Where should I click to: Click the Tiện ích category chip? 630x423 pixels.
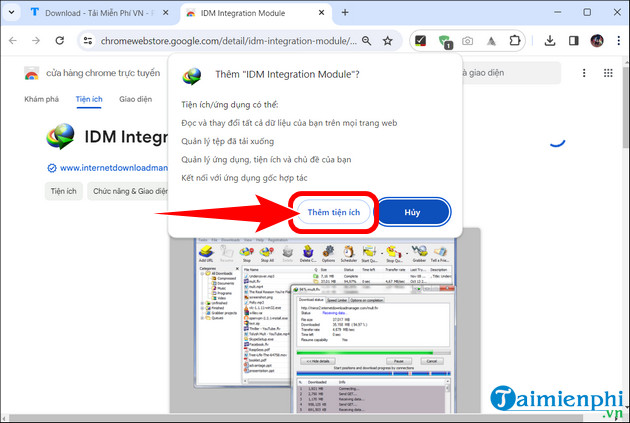click(63, 191)
